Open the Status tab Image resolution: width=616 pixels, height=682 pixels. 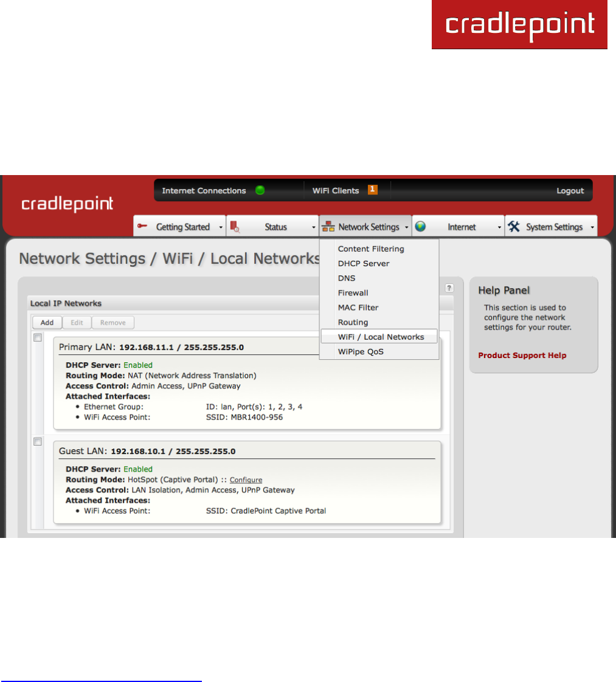tap(272, 226)
